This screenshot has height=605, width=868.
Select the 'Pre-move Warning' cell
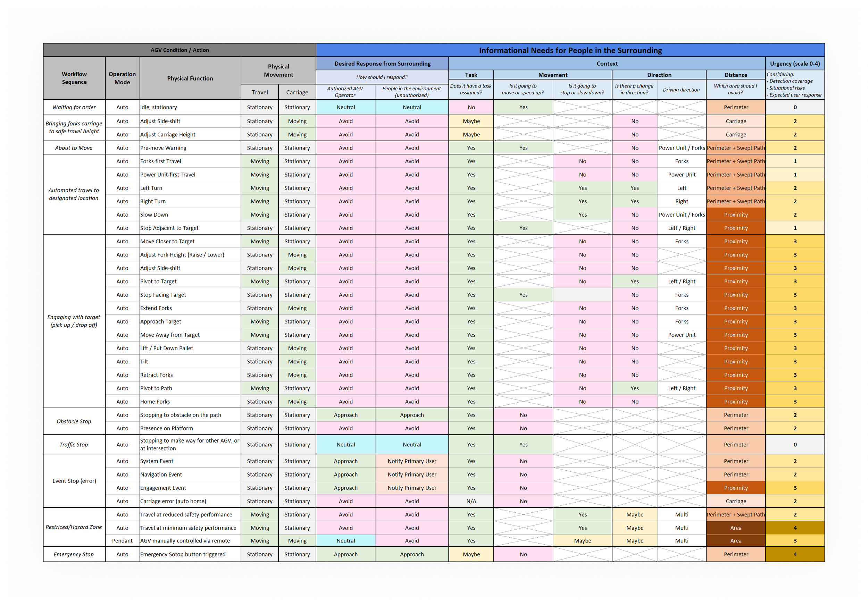(163, 148)
